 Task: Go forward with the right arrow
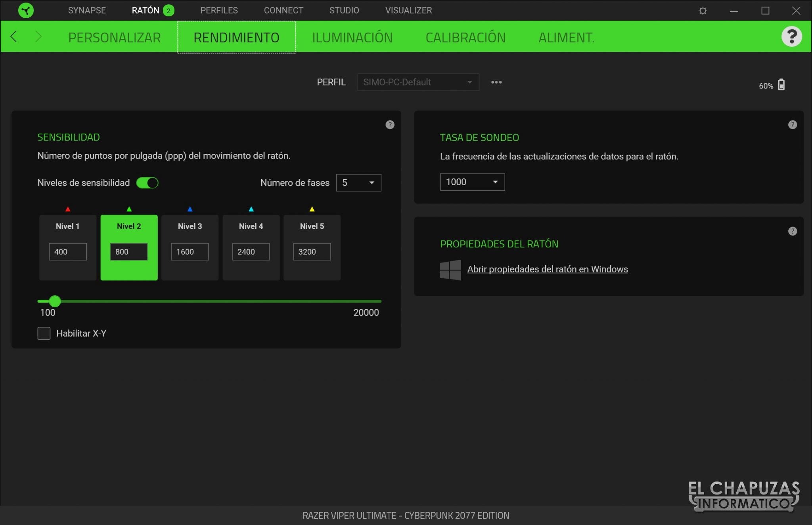click(x=38, y=36)
